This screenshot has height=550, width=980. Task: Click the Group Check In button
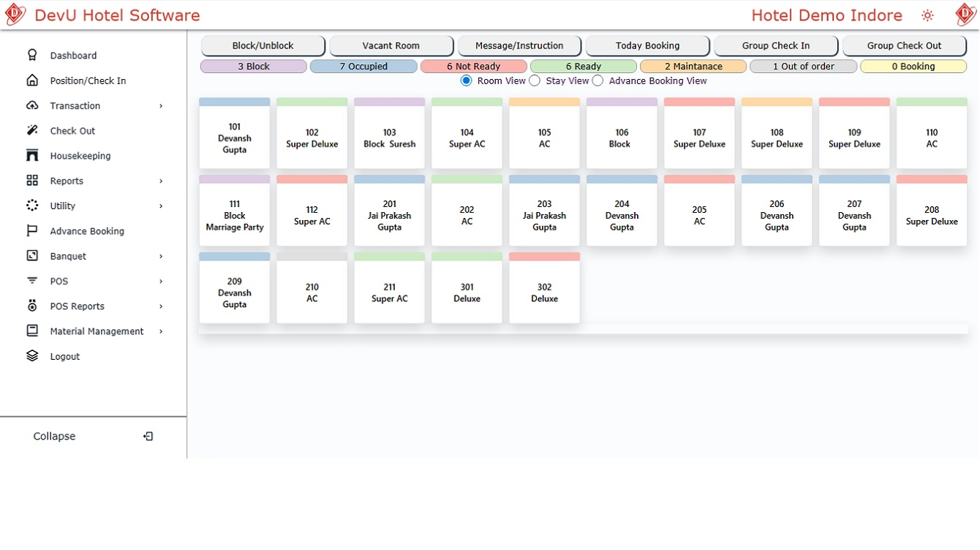point(775,45)
